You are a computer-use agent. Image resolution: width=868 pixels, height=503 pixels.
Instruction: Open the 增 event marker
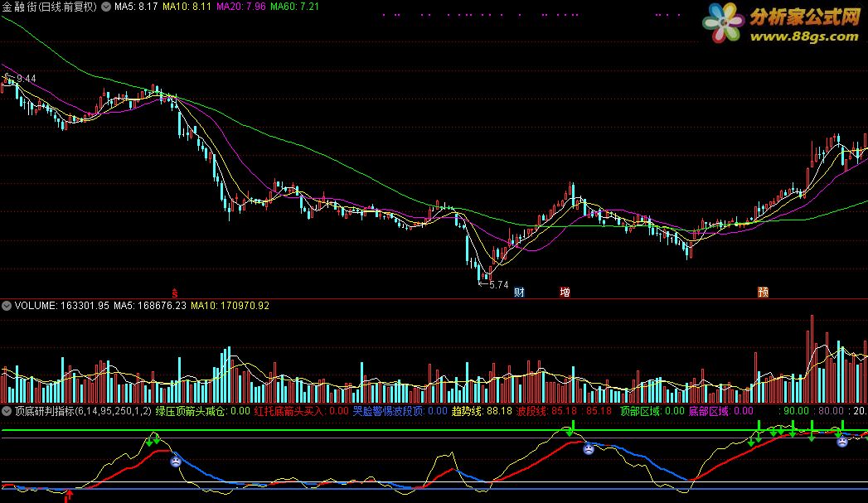click(565, 293)
